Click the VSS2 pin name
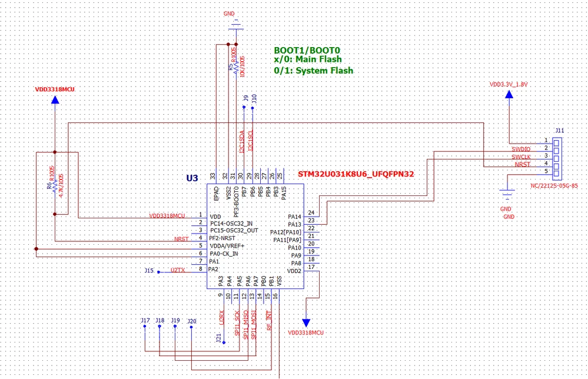The image size is (588, 379). click(229, 192)
